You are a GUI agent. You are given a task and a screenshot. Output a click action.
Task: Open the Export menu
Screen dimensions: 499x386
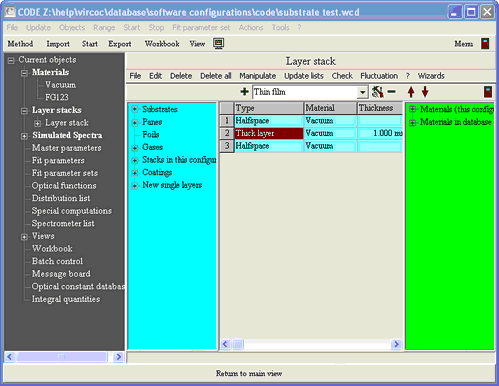click(120, 44)
